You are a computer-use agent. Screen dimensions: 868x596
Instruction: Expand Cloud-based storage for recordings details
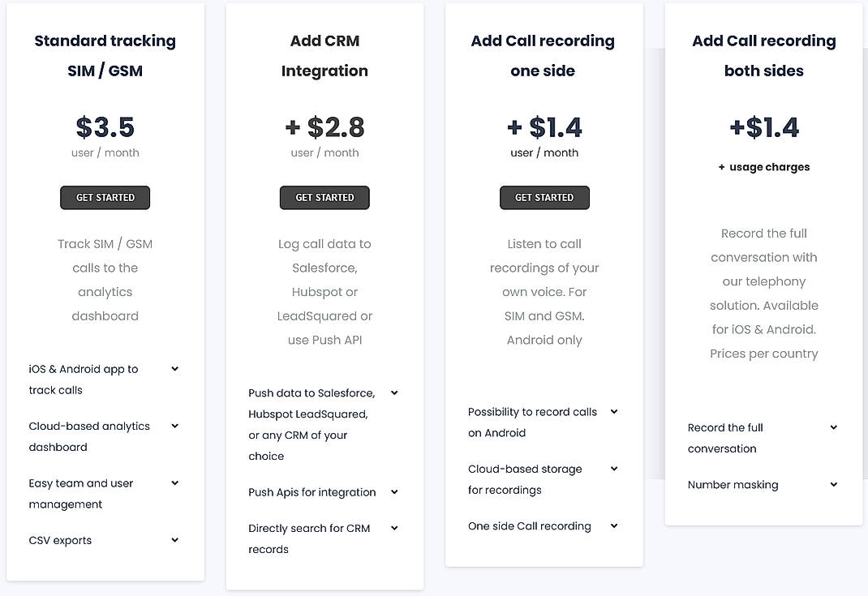click(614, 468)
